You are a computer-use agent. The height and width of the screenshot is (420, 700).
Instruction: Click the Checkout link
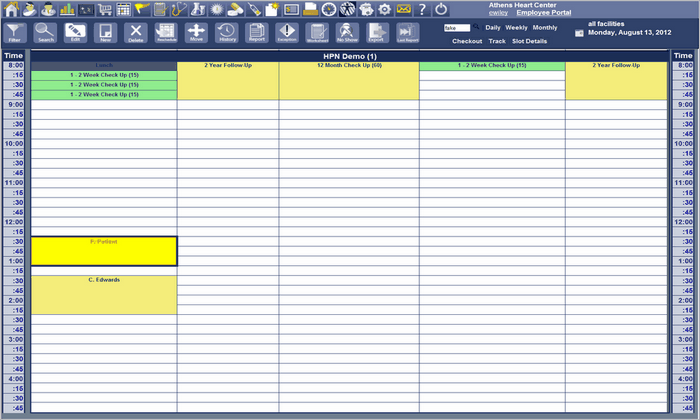[467, 41]
